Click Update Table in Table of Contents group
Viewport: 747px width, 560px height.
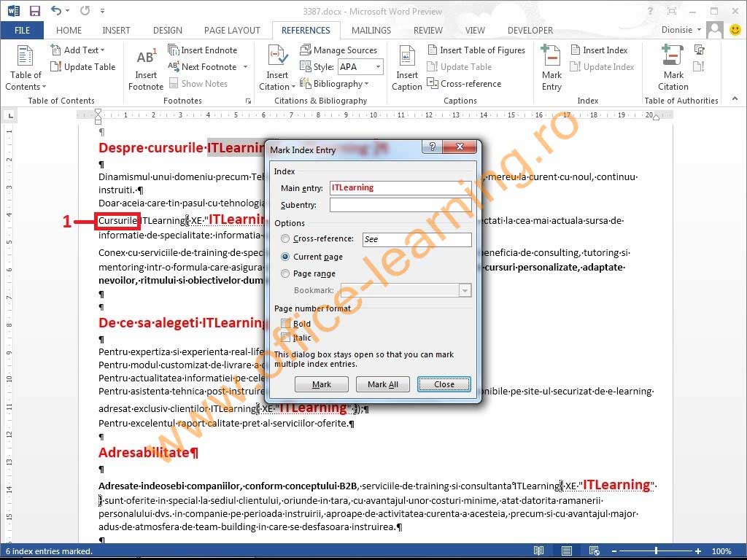83,66
